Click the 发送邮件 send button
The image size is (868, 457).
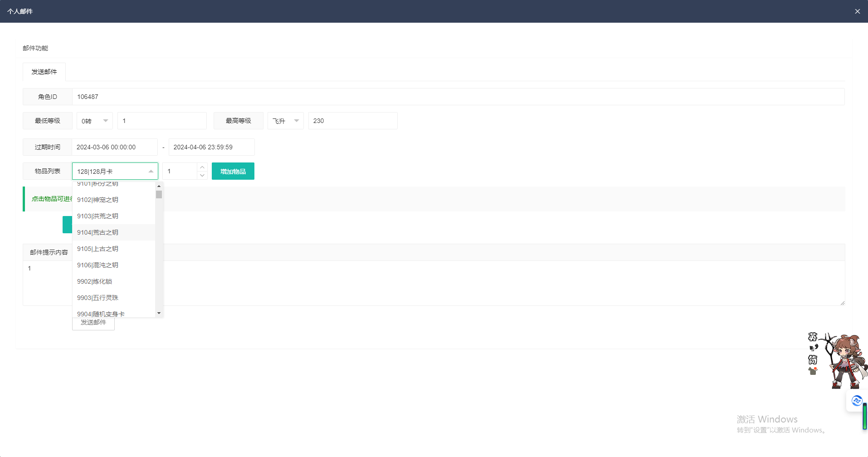point(93,323)
